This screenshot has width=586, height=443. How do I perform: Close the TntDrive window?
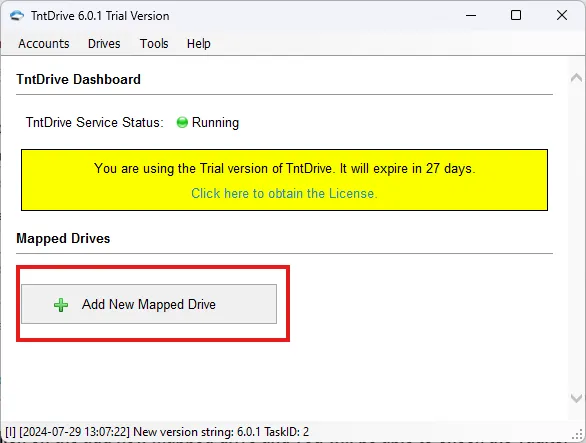pyautogui.click(x=562, y=15)
